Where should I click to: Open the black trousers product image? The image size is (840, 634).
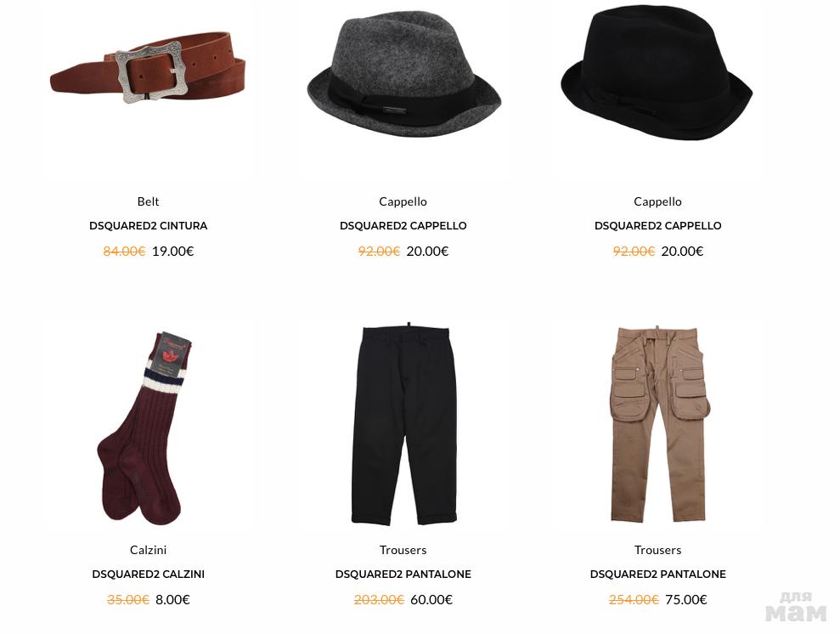(x=403, y=425)
